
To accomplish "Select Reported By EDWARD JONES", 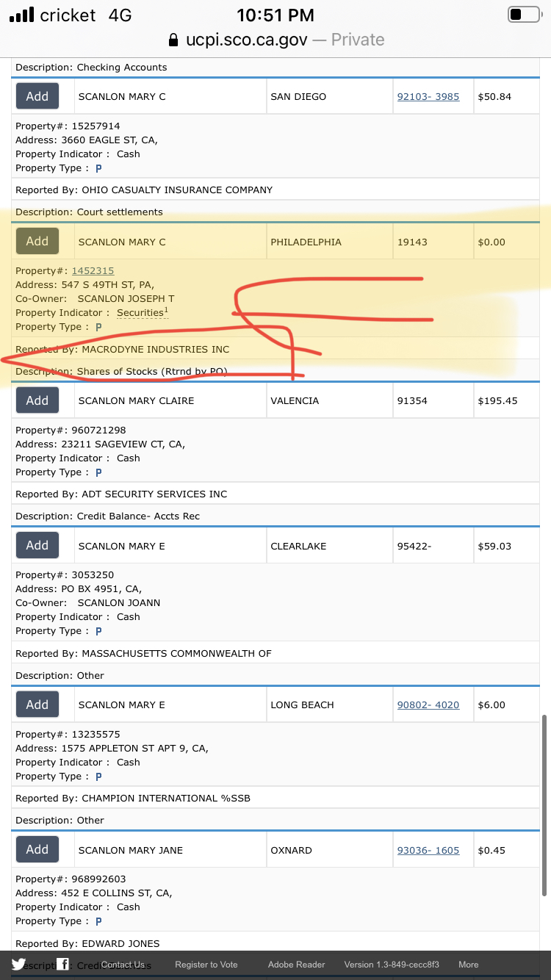I will (x=87, y=943).
